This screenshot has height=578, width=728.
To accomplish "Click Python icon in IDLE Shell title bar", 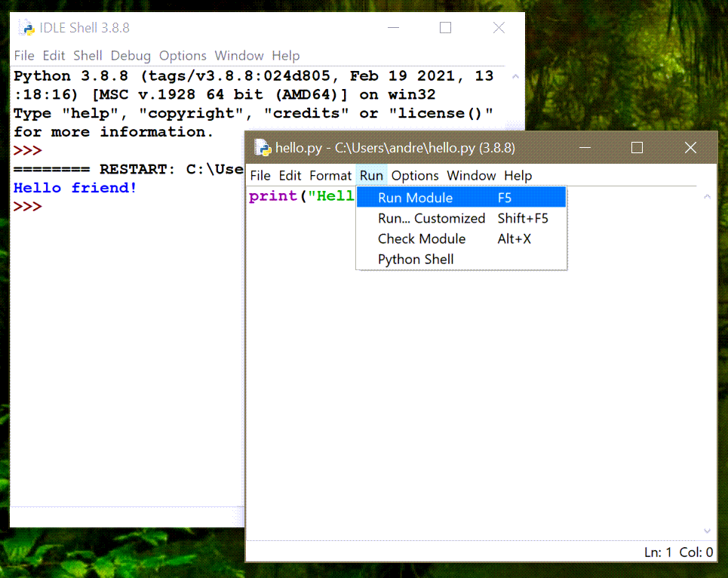I will [27, 28].
